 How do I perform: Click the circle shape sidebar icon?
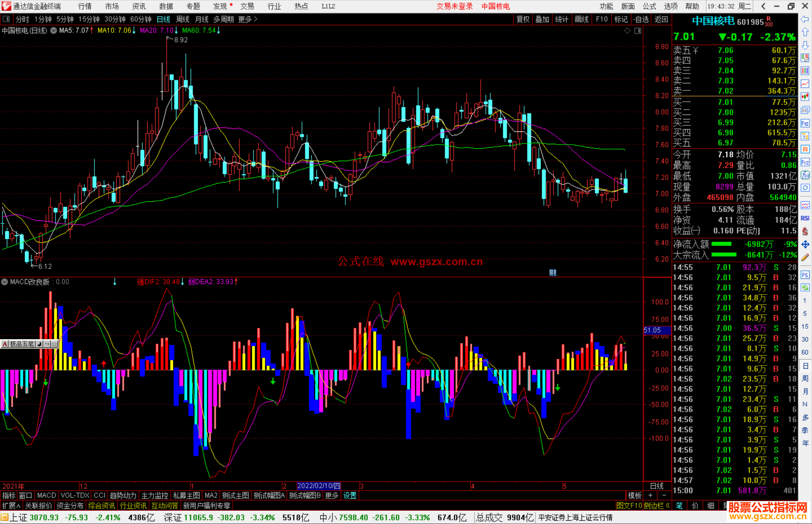point(805,188)
